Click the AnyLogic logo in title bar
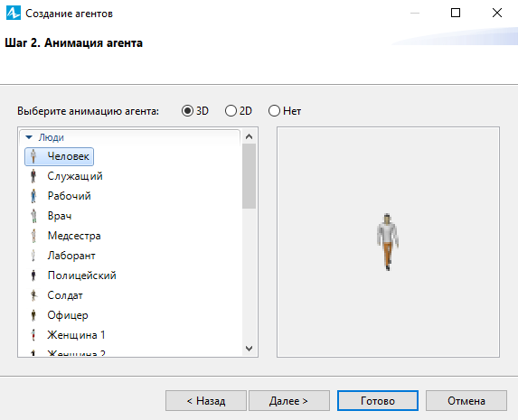 [14, 13]
